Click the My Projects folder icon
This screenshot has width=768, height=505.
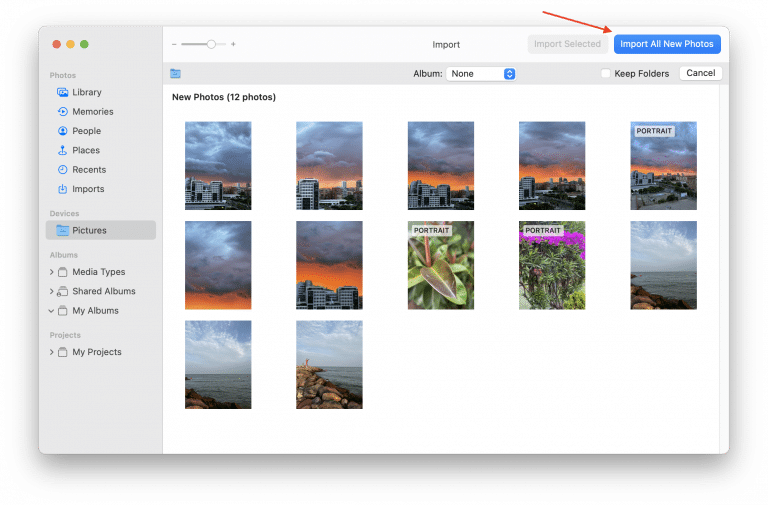(62, 352)
